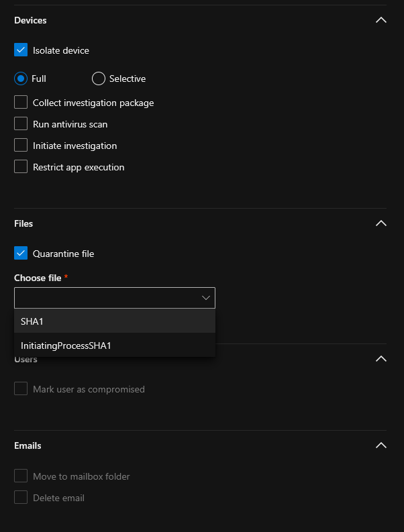Click the Choose file dropdown arrow
This screenshot has width=404, height=532.
coord(206,298)
